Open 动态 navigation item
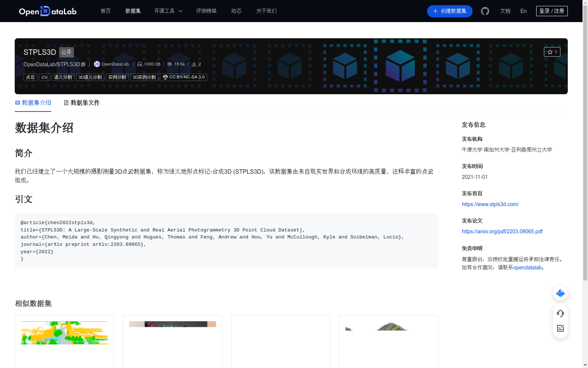This screenshot has height=368, width=588. pos(236,11)
